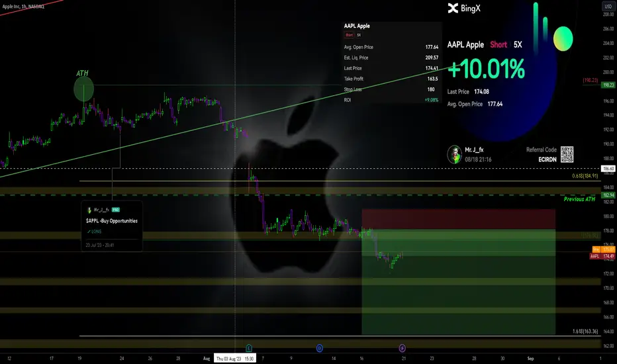Click the large +10.01% ROI figure
Viewport: 617px width, 364px height.
click(487, 69)
